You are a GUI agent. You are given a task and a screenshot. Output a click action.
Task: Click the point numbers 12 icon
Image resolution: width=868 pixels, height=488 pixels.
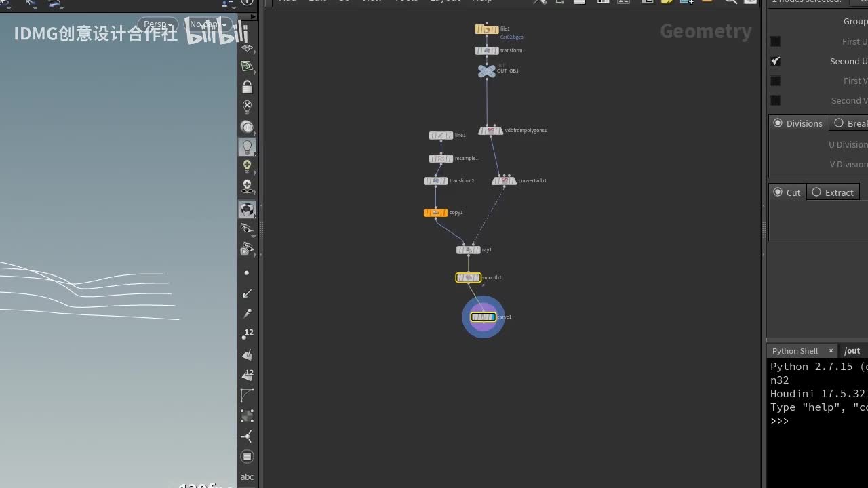pos(248,334)
